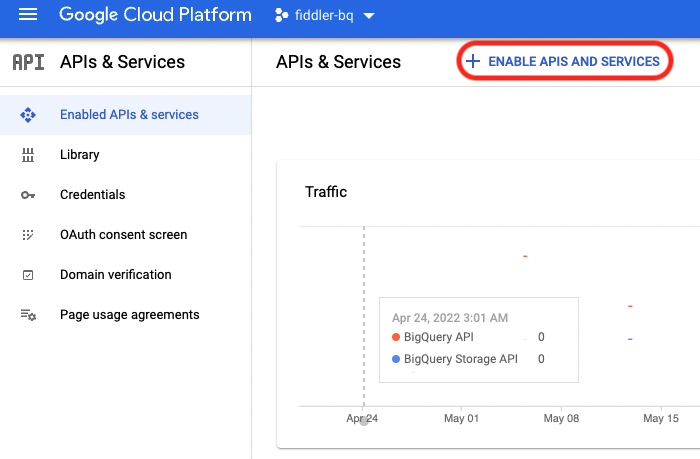Click the Page usage agreements icon
Image resolution: width=700 pixels, height=459 pixels.
point(28,315)
